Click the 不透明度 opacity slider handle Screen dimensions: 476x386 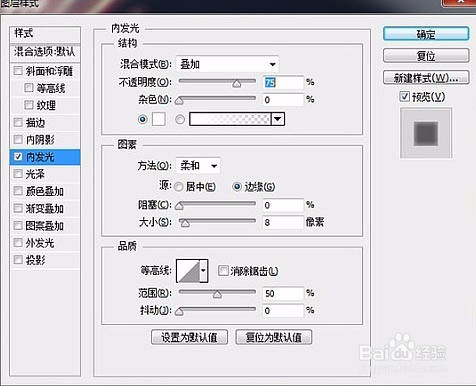pyautogui.click(x=237, y=83)
